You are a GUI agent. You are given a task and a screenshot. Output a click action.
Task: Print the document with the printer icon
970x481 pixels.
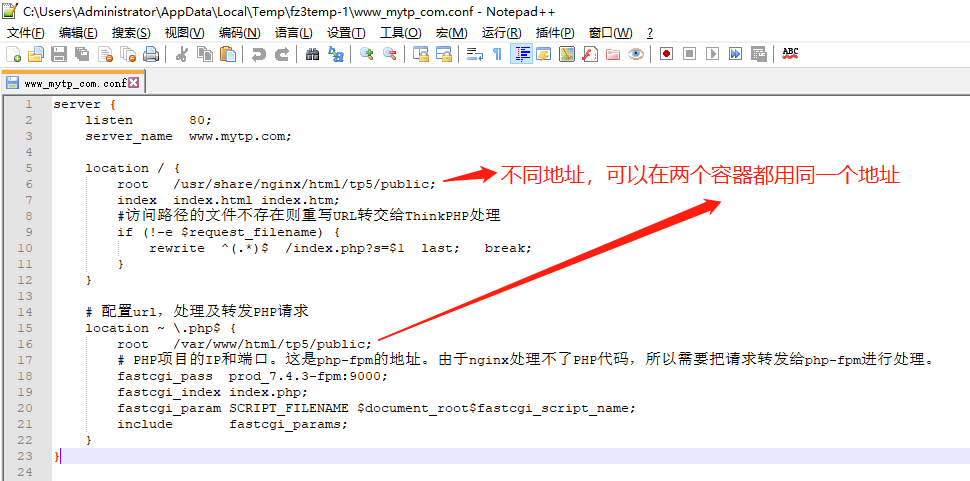click(x=151, y=54)
